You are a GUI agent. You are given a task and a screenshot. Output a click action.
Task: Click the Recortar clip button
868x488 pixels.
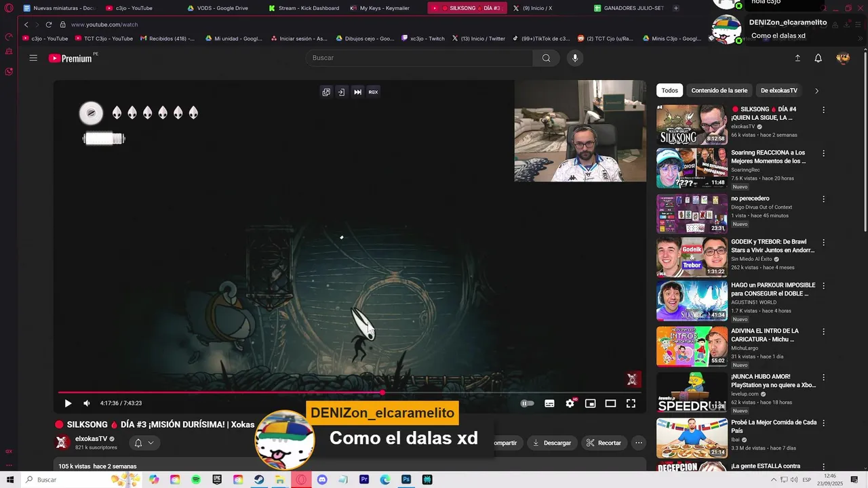click(604, 443)
